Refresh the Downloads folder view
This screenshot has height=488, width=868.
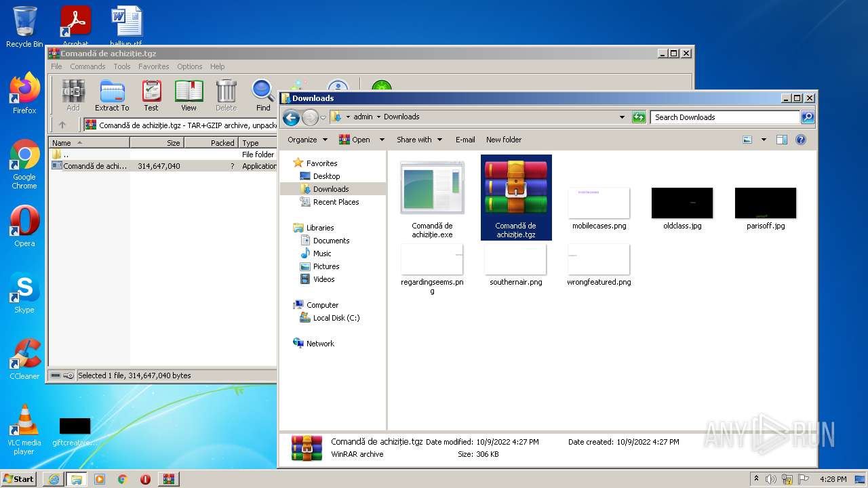639,117
